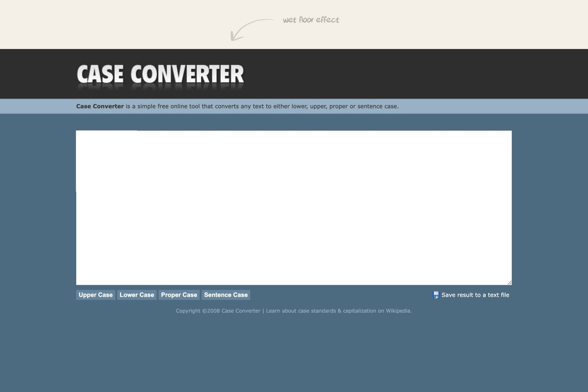Apply Proper Case to the text

[179, 295]
